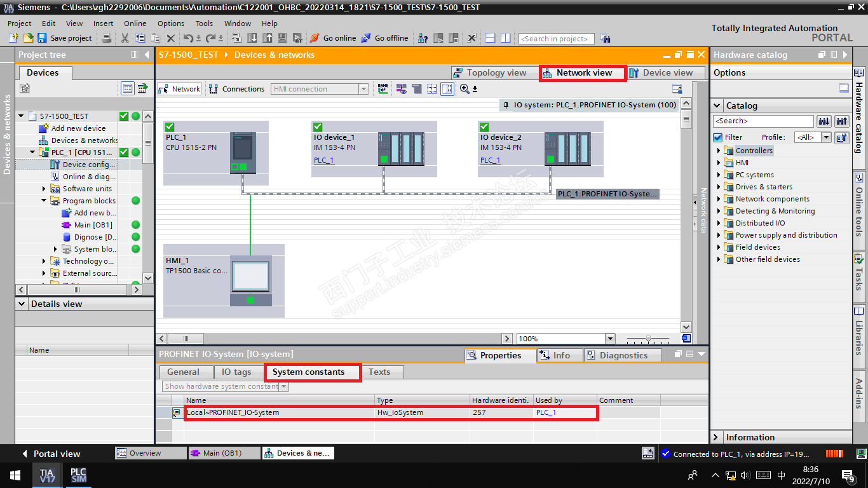Click the profile settings icon beside the Profile dropdown
868x488 pixels.
pos(841,137)
